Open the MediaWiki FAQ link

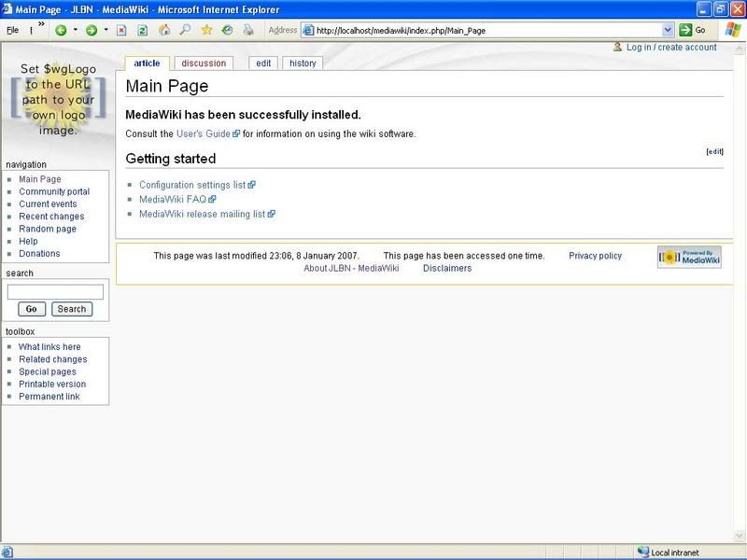(177, 200)
